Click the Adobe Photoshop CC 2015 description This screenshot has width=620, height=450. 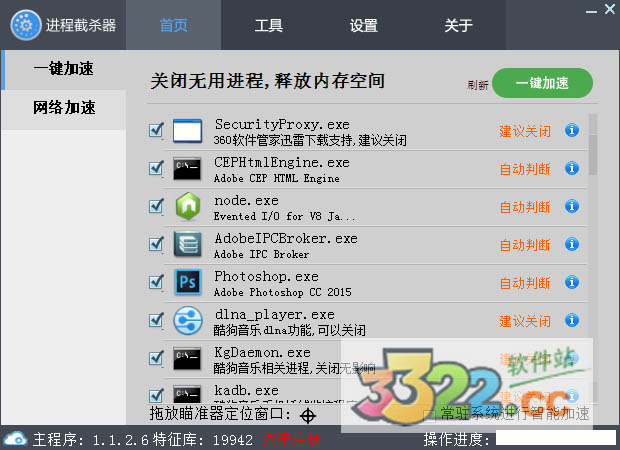click(283, 292)
